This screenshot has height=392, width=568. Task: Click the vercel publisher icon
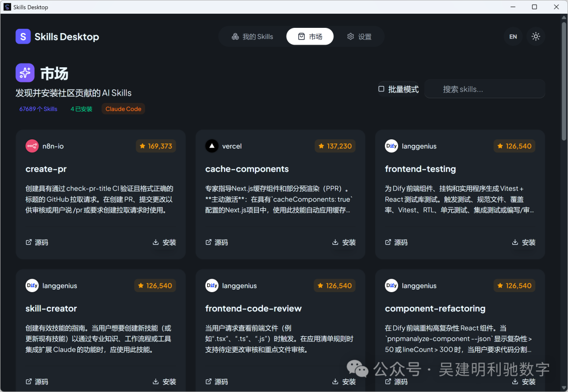(x=211, y=146)
